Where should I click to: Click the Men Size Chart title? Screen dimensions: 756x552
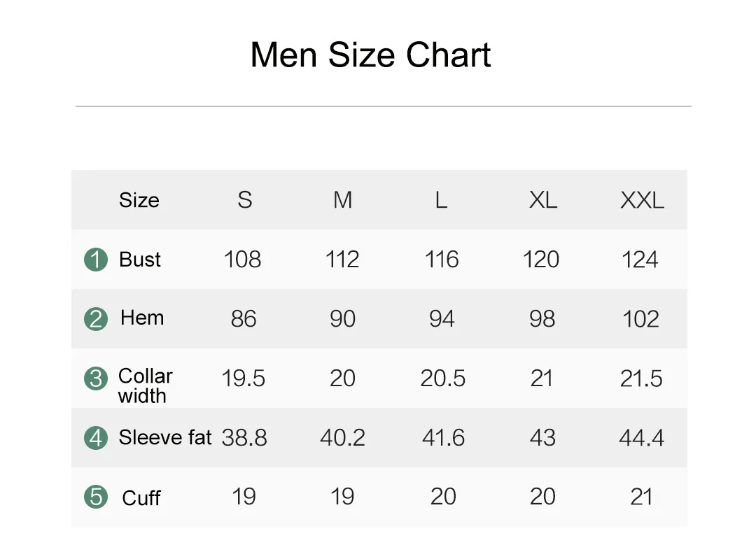point(370,55)
